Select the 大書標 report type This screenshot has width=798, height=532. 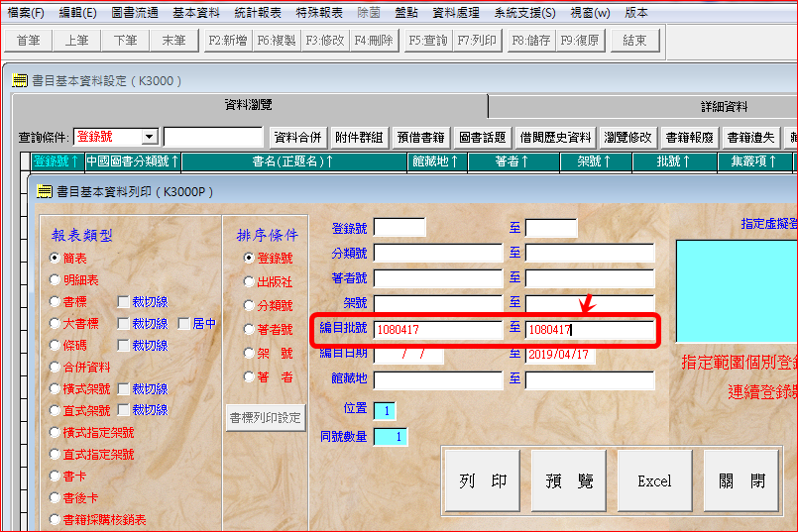(55, 324)
